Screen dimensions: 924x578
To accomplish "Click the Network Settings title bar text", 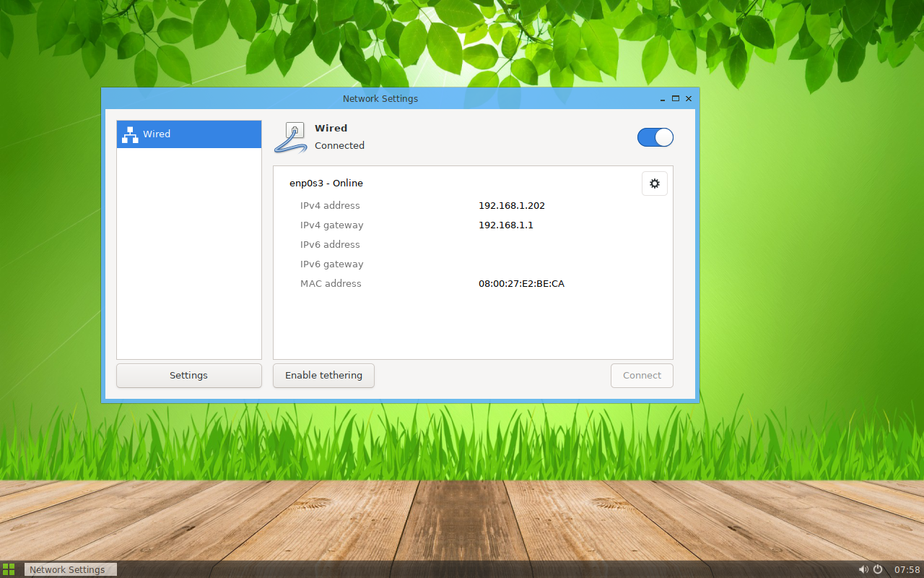I will (380, 98).
